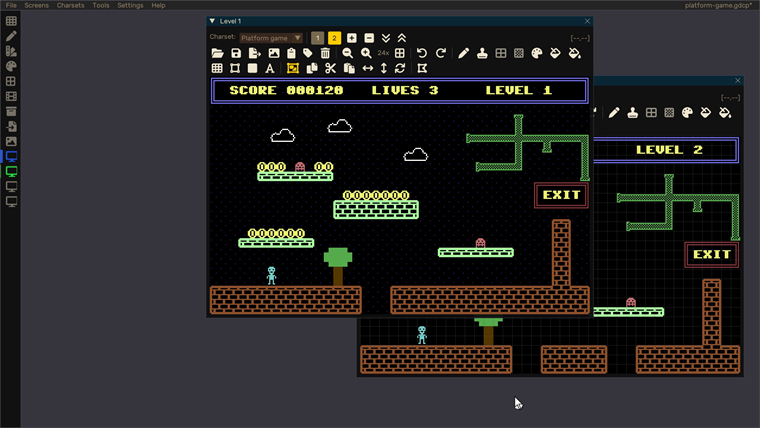Click the dimmed dotted grid icon in Level 1
Image resolution: width=760 pixels, height=428 pixels.
click(x=519, y=53)
